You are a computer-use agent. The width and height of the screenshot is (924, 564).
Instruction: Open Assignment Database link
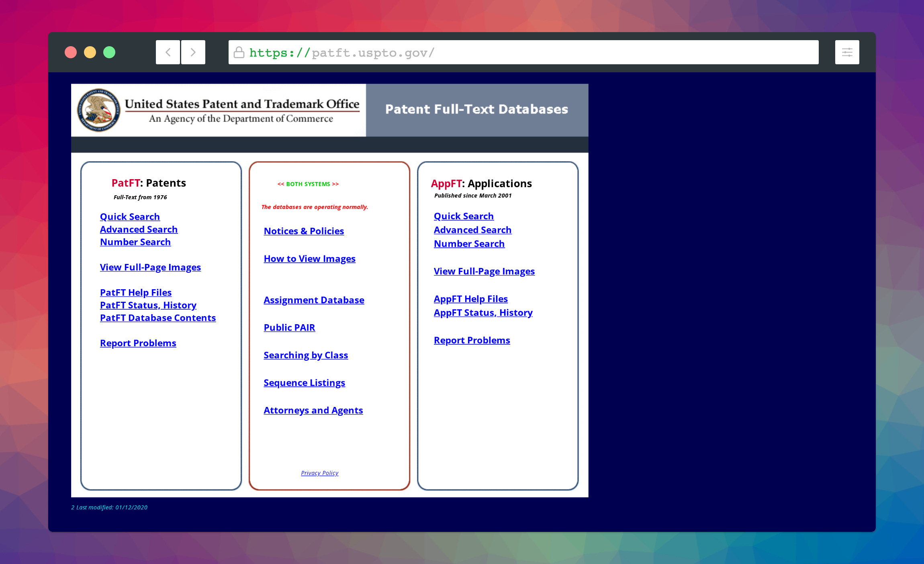tap(314, 300)
